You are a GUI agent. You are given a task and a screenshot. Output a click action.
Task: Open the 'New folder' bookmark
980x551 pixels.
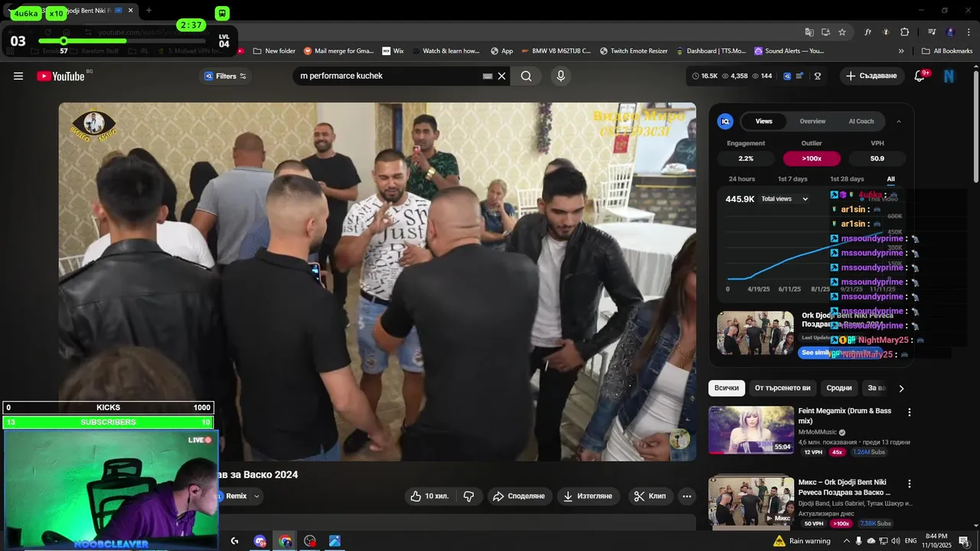(x=273, y=51)
